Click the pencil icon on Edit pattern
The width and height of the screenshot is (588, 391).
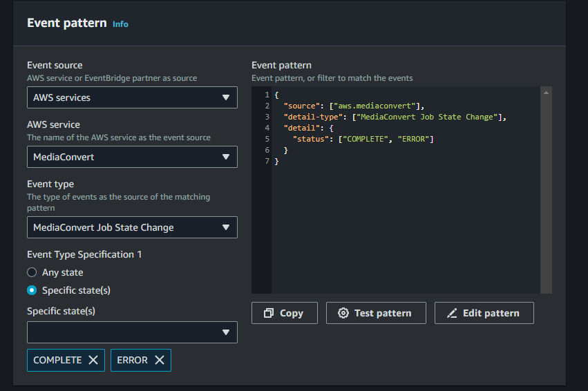452,313
